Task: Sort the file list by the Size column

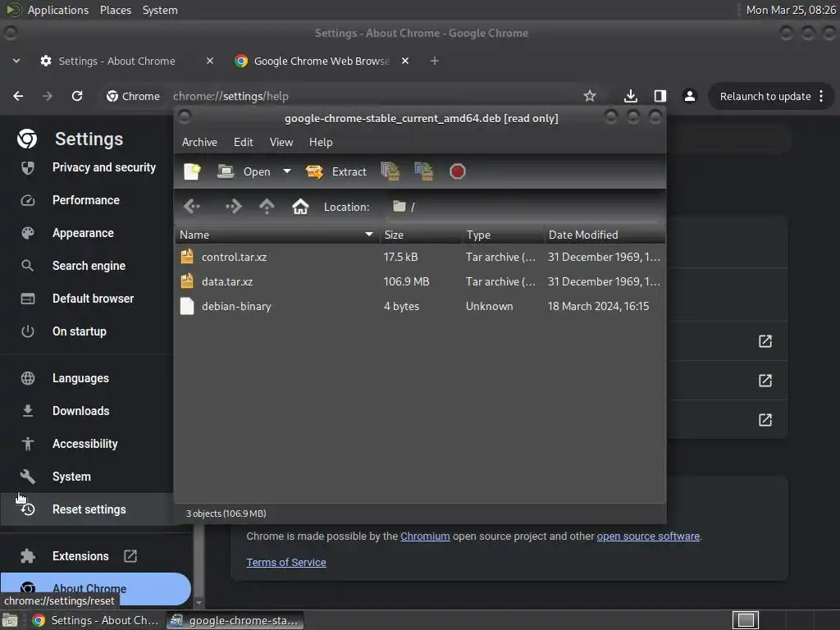Action: [421, 235]
